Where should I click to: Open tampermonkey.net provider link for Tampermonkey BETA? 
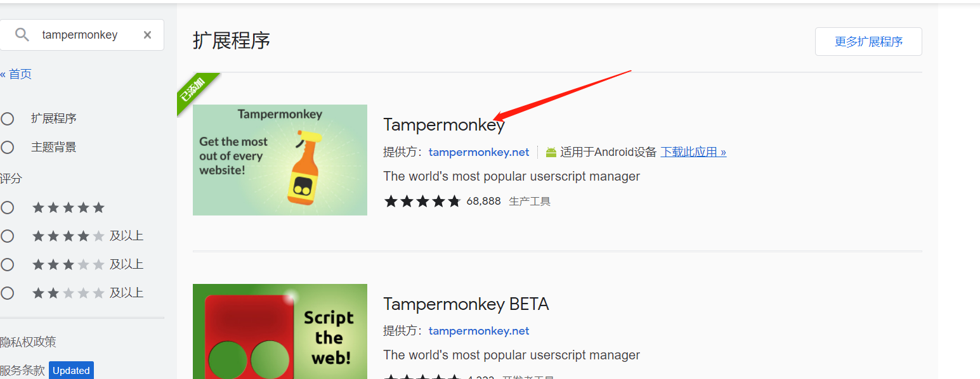tap(479, 331)
